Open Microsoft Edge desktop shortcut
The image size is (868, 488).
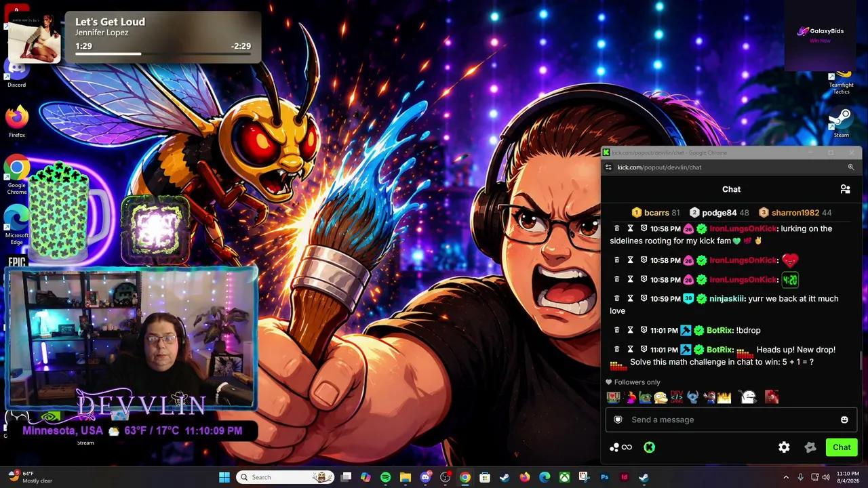pyautogui.click(x=17, y=226)
